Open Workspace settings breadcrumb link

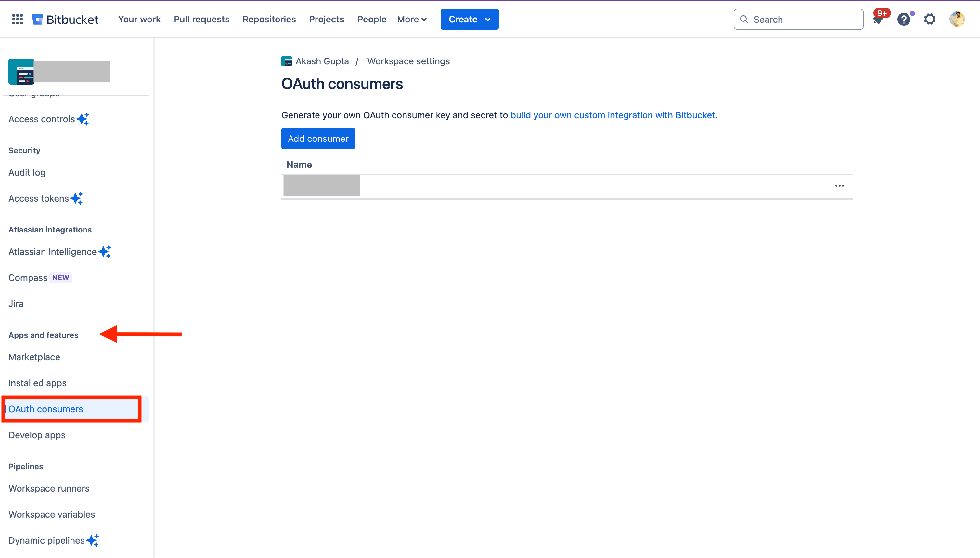coord(408,61)
